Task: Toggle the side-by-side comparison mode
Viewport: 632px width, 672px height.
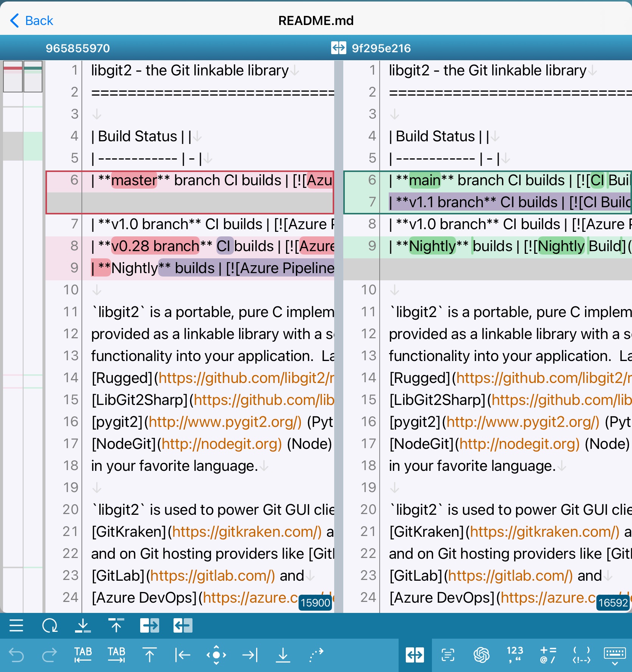Action: [415, 655]
